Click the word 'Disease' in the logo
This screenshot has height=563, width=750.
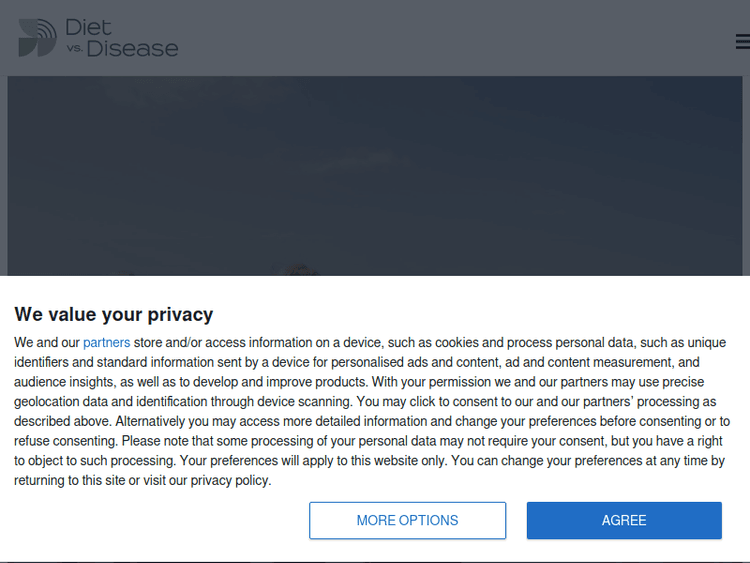point(133,48)
